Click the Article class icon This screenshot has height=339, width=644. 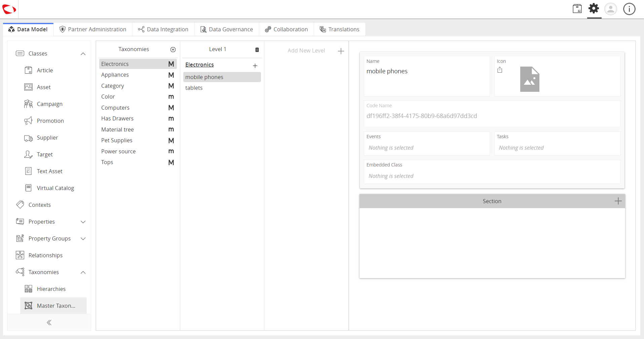(29, 70)
